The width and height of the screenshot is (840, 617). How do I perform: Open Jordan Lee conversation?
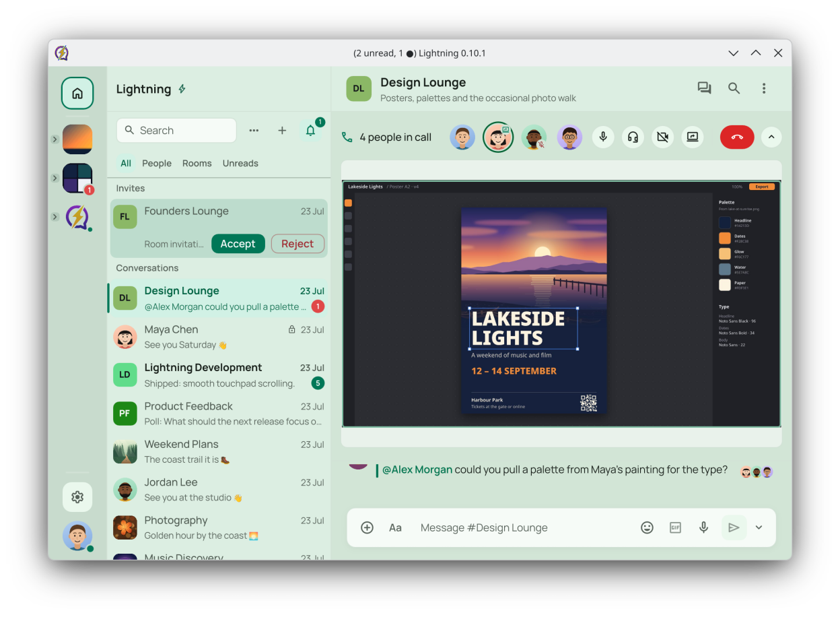[219, 490]
